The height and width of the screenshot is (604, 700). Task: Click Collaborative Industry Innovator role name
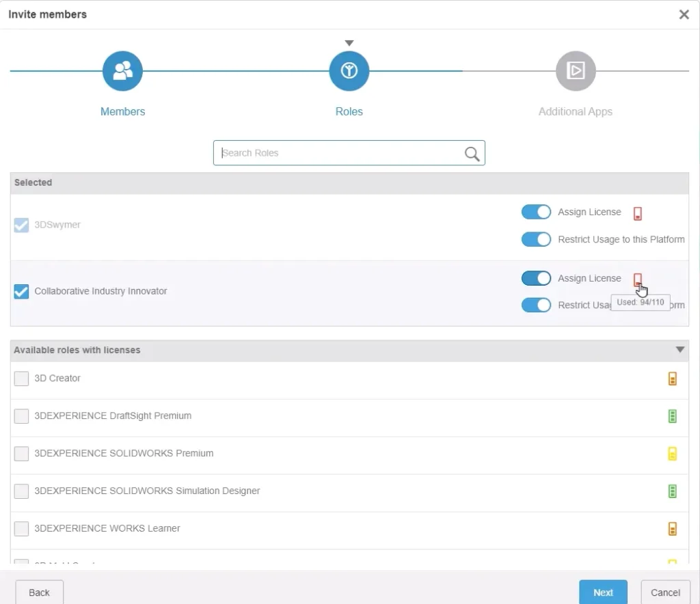(100, 291)
